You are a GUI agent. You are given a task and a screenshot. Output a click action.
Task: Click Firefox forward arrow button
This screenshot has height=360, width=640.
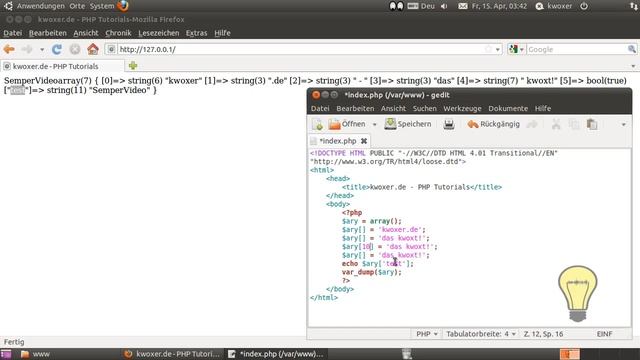pos(27,49)
